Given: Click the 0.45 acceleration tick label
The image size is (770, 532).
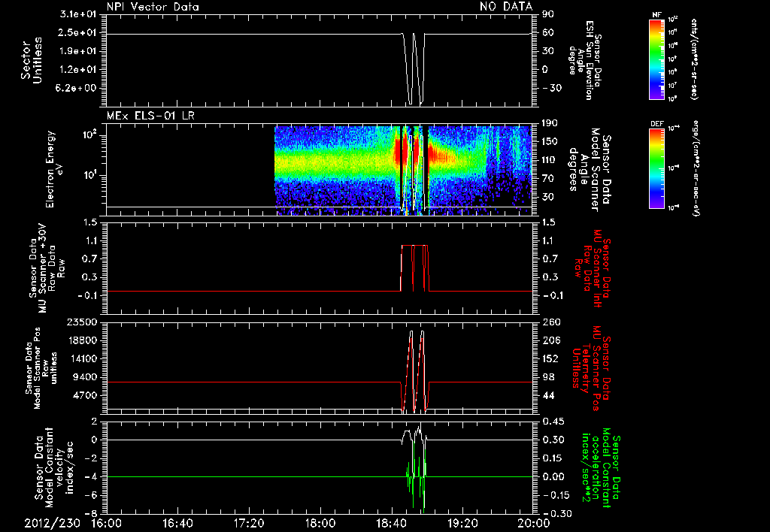Looking at the screenshot, I should pos(553,422).
